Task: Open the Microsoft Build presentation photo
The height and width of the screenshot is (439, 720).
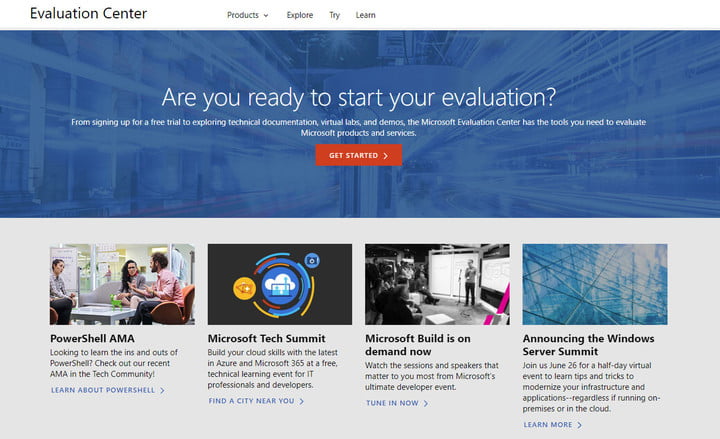Action: click(x=437, y=284)
